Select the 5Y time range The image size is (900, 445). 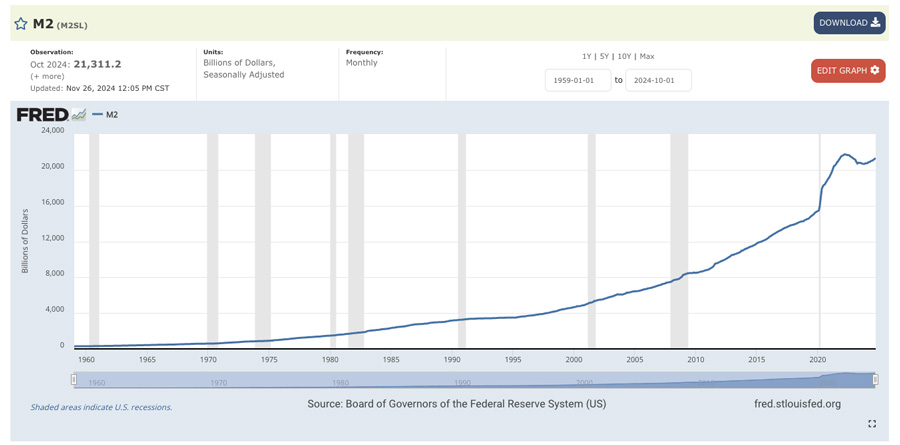(604, 56)
